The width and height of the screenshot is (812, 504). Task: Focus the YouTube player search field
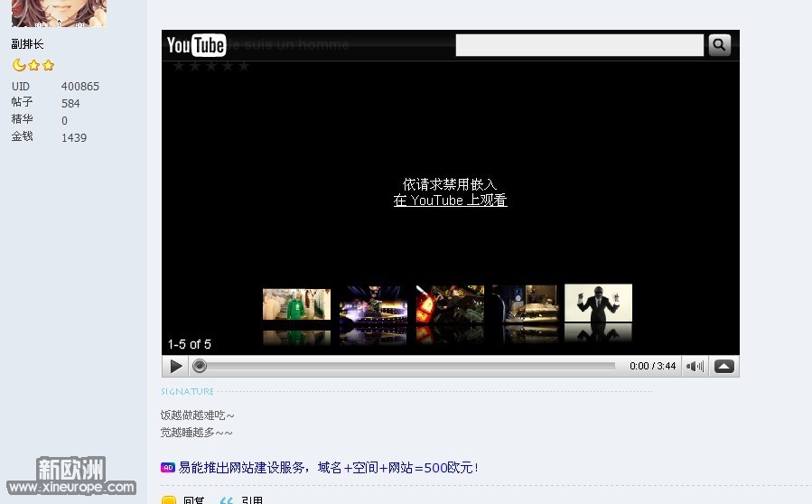pos(580,45)
